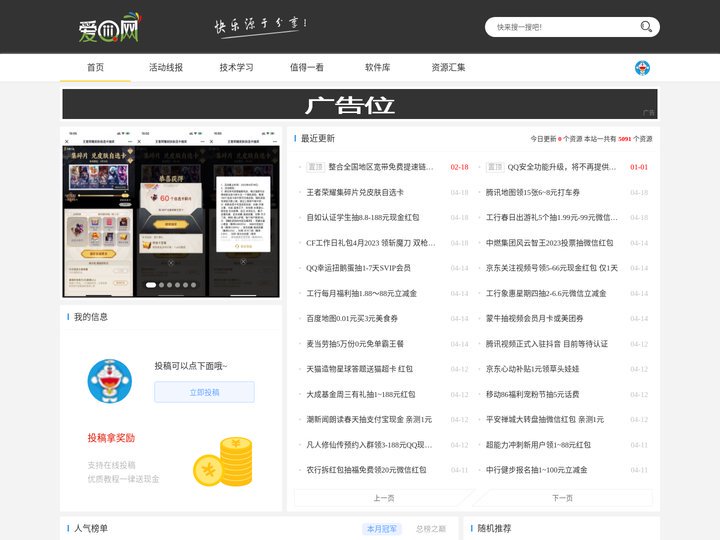This screenshot has height=540, width=720.
Task: Open post 百度地图0.01元买3元美食券
Action: pos(352,319)
